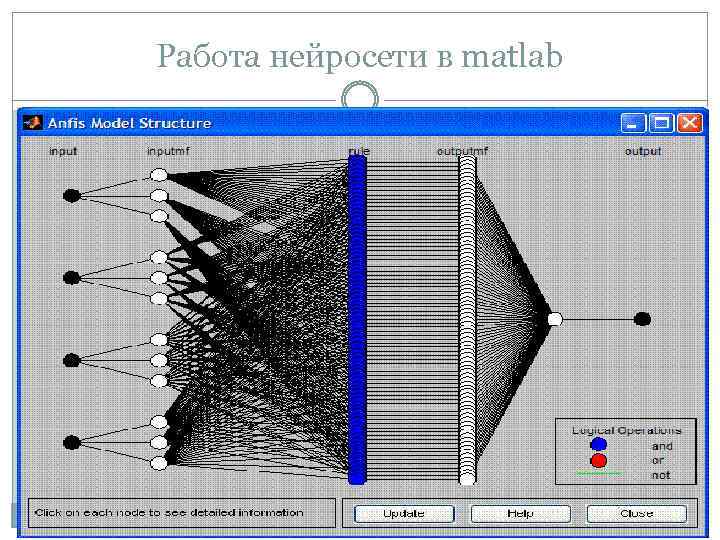Open Help for Anfis Model Structure

tap(521, 513)
